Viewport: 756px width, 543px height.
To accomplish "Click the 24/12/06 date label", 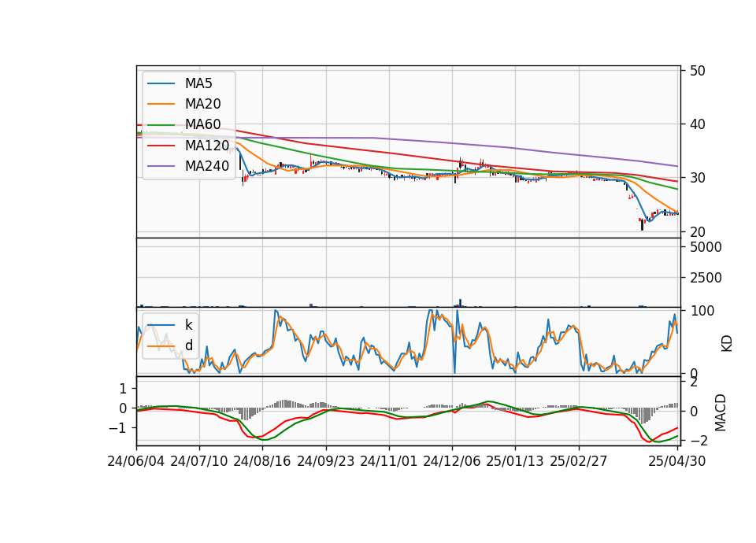I will (452, 461).
